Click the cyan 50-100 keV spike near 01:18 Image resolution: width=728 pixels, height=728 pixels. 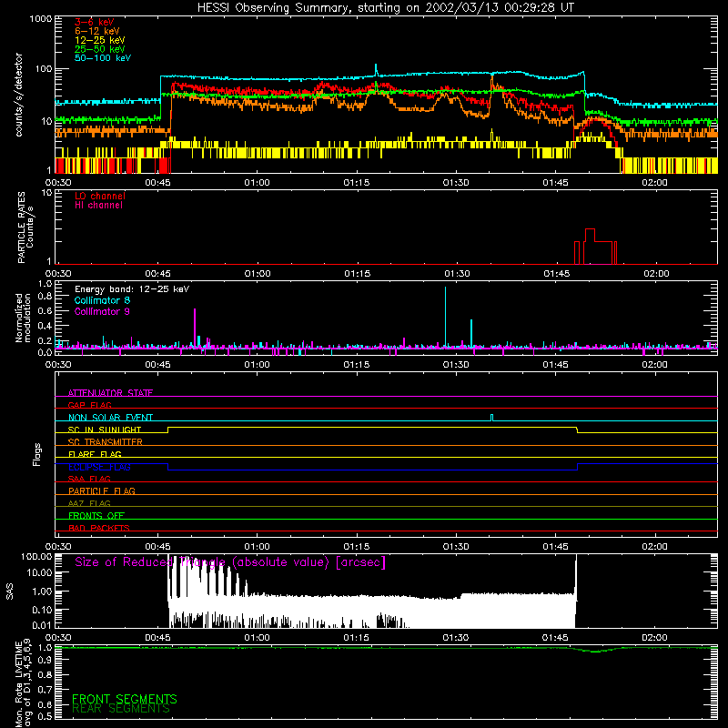(376, 69)
